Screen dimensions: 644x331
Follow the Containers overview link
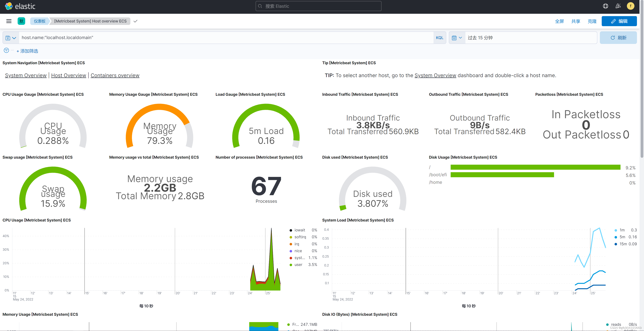click(115, 75)
